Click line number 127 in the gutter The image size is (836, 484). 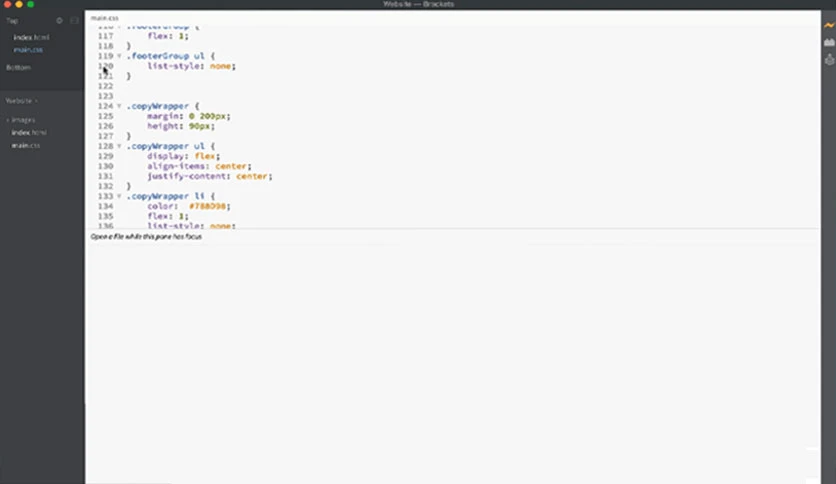[106, 136]
